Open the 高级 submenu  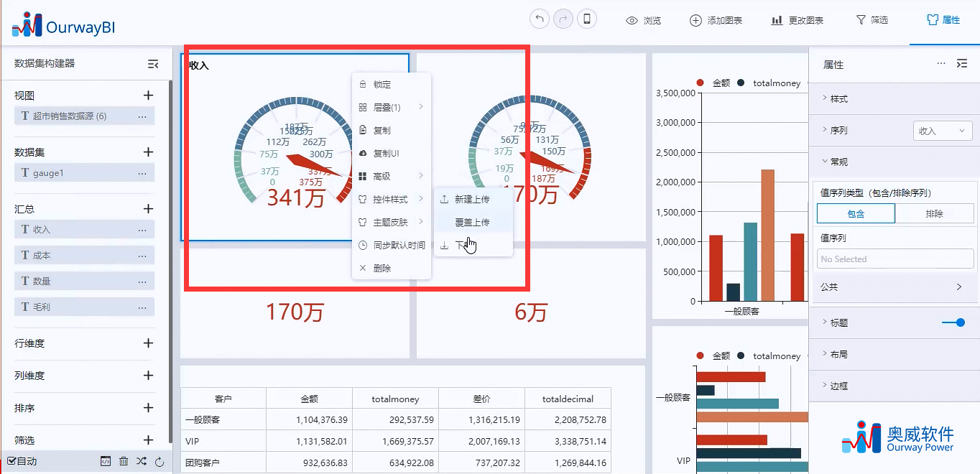[x=391, y=177]
